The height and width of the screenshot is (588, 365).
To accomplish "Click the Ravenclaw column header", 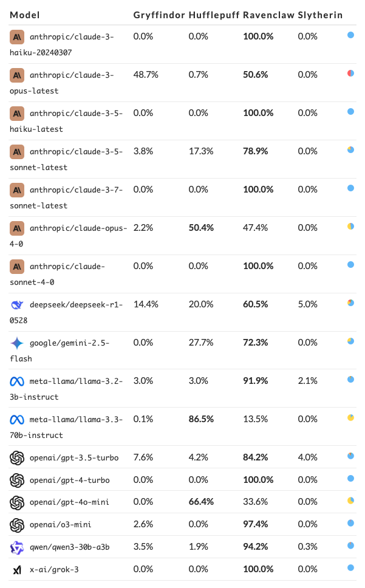I will click(x=268, y=15).
